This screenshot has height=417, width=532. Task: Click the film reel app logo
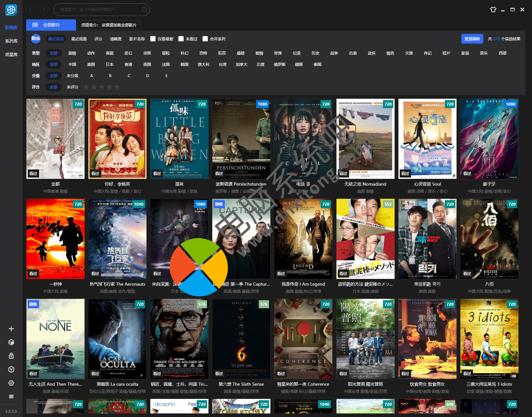coord(11,10)
